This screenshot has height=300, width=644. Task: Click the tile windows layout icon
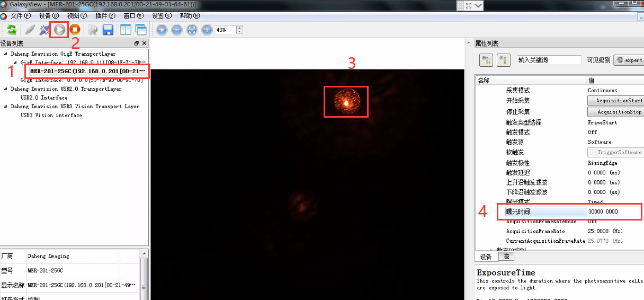click(x=126, y=30)
